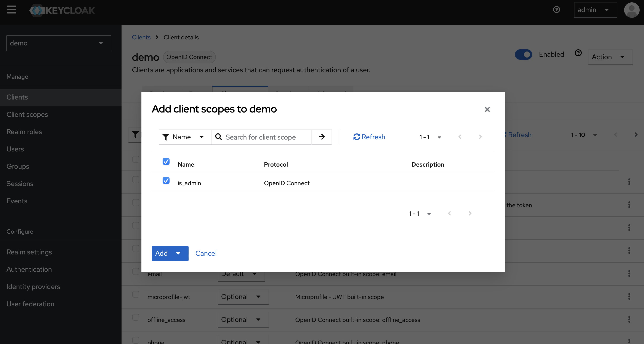The width and height of the screenshot is (644, 344).
Task: Open kebab menu for 'the token' row
Action: pyautogui.click(x=629, y=205)
